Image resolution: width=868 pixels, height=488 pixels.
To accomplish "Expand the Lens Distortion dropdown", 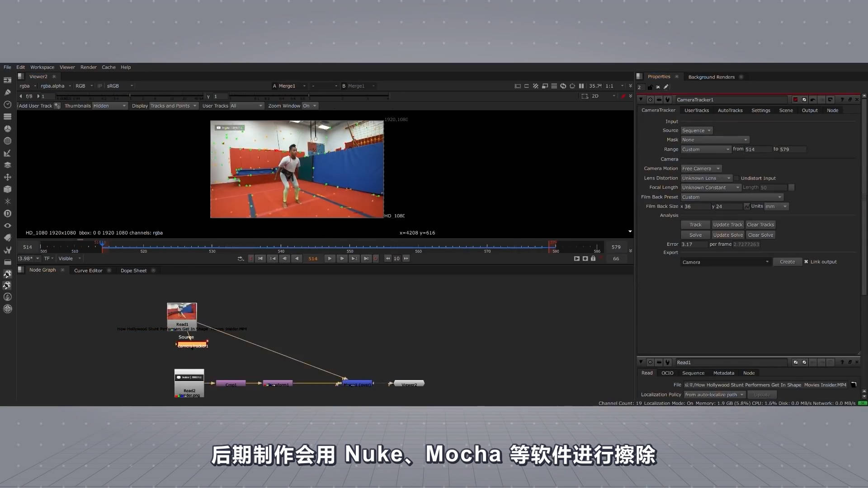I will tap(706, 178).
